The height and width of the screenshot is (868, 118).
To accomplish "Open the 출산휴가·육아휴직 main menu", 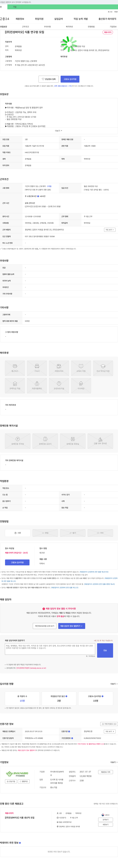I will click(108, 19).
